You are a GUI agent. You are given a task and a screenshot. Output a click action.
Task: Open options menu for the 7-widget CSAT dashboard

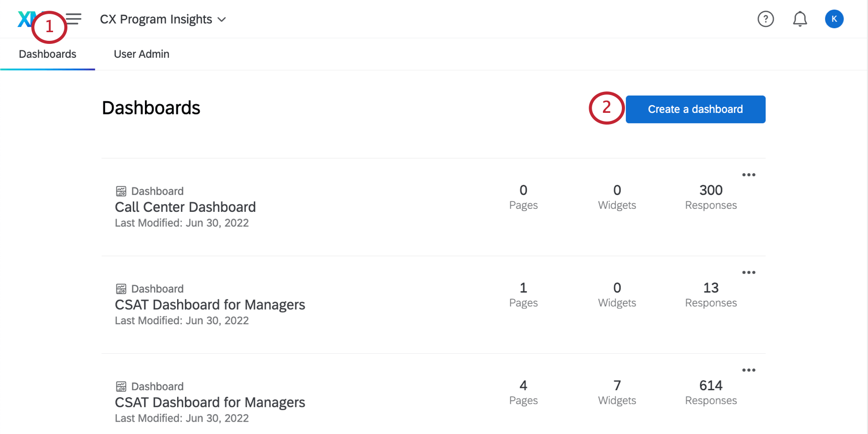pos(749,370)
